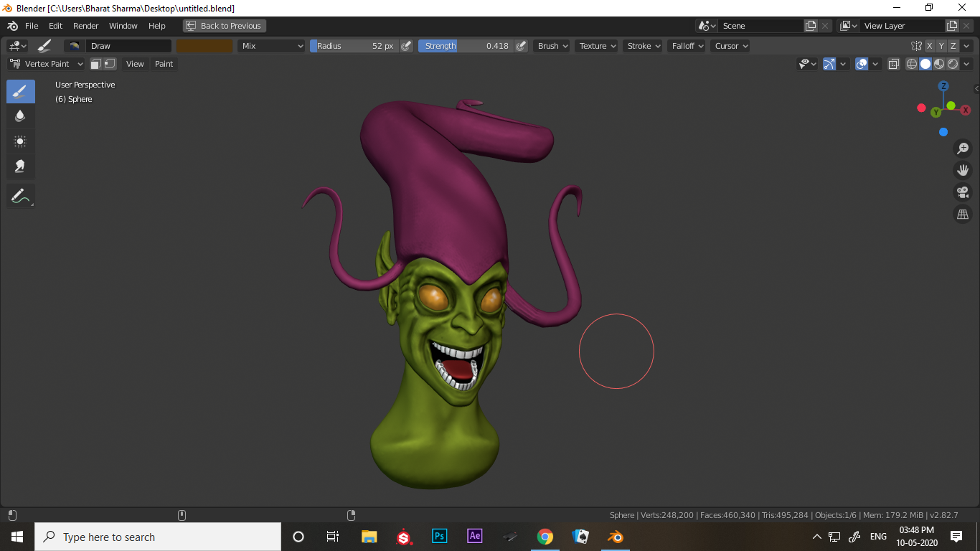
Task: Select the Average brush tool
Action: [x=20, y=141]
